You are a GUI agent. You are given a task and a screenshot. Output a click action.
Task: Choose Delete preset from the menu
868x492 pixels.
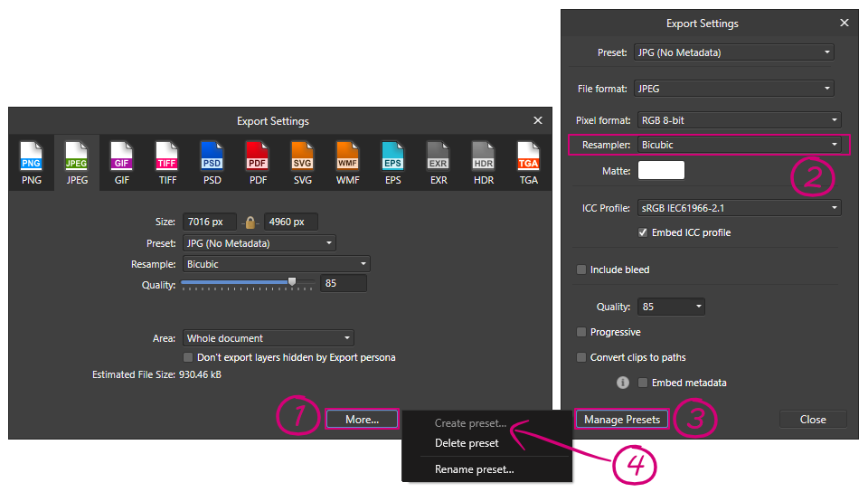(467, 443)
